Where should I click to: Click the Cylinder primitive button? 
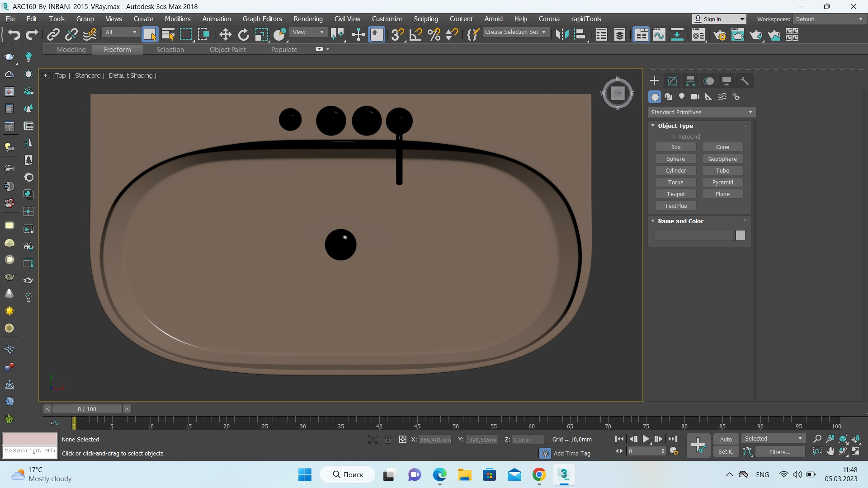675,170
